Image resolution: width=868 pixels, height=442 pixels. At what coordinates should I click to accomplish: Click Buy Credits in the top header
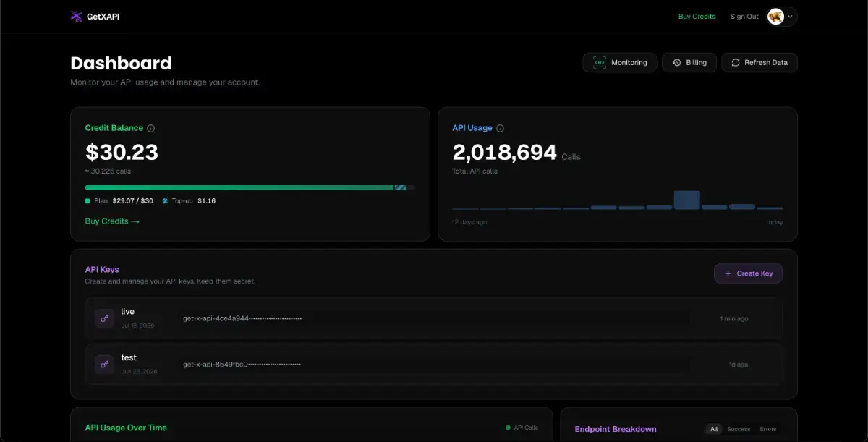(x=697, y=17)
